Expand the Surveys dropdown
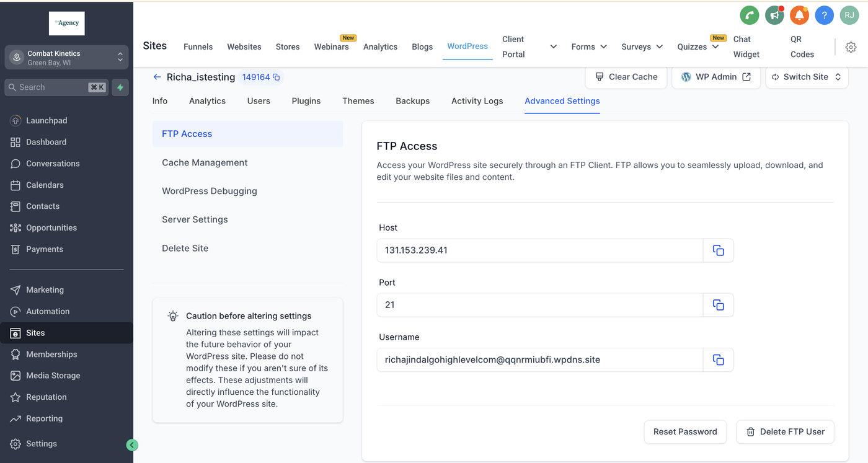 point(642,47)
